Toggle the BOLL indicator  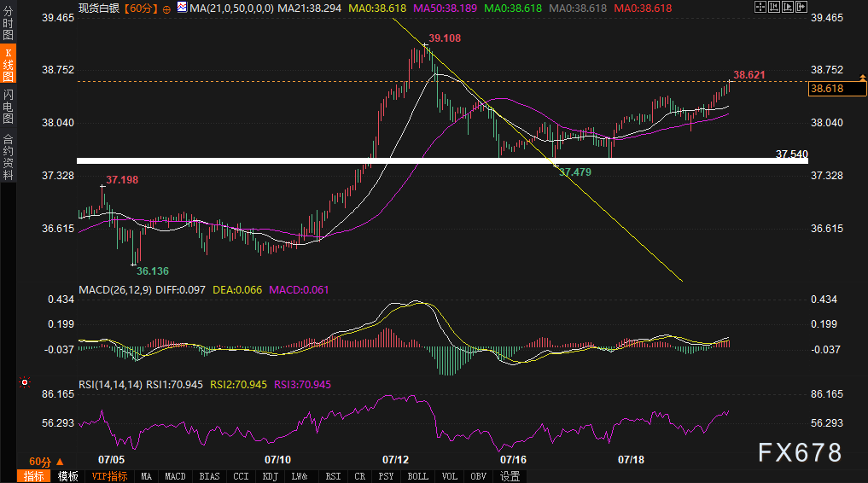pyautogui.click(x=417, y=476)
